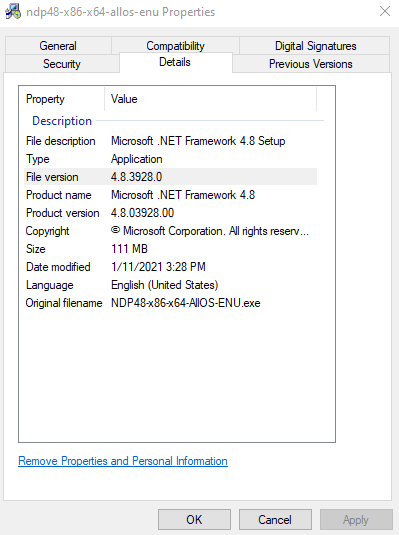This screenshot has width=399, height=535.
Task: Close the Properties dialog window
Action: pyautogui.click(x=385, y=11)
